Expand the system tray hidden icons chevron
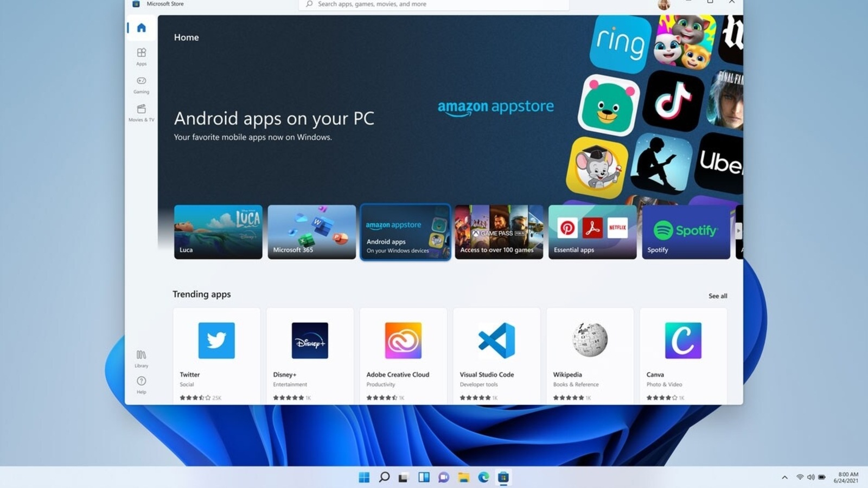Screen dimensions: 868x488 (x=784, y=477)
